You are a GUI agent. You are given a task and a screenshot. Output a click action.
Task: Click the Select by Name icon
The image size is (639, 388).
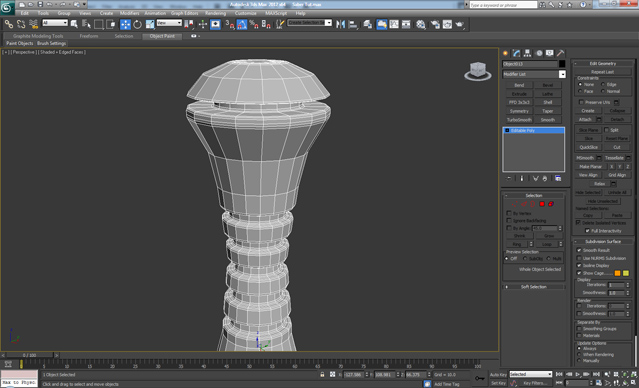pos(86,24)
